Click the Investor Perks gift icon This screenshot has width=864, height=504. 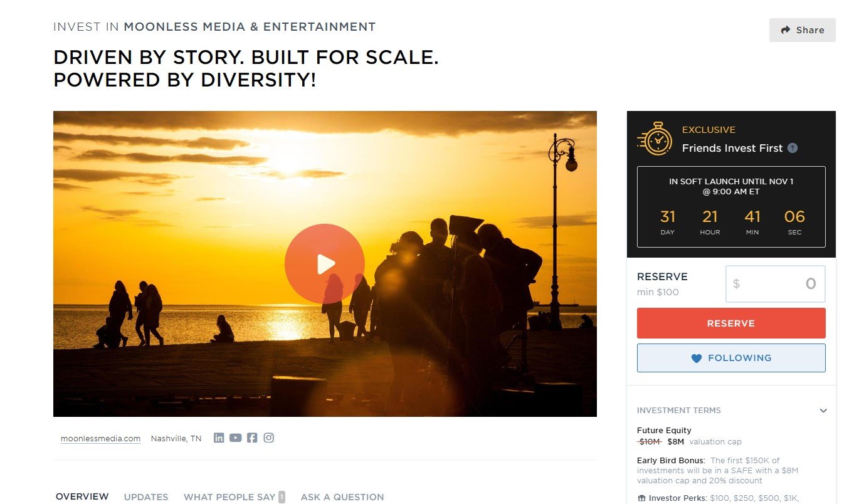coord(641,498)
